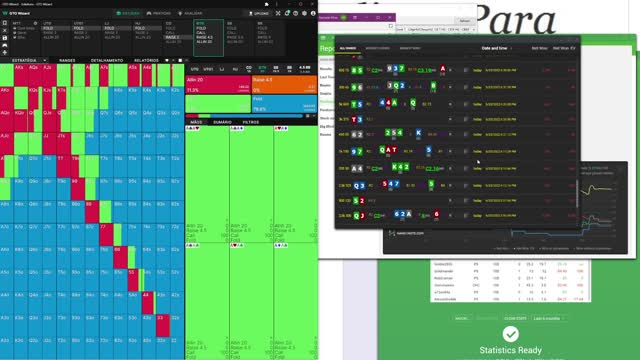Click the AKs cell in range matrix

coord(20,75)
